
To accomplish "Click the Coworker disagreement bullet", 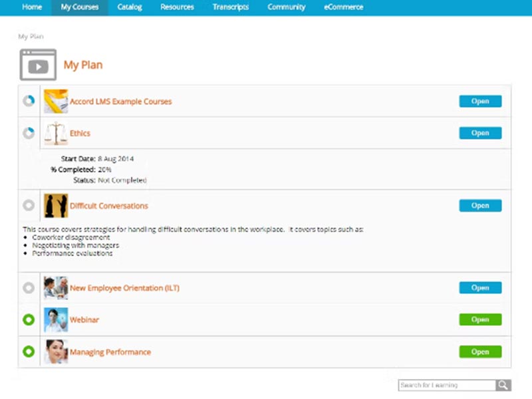I will 71,237.
